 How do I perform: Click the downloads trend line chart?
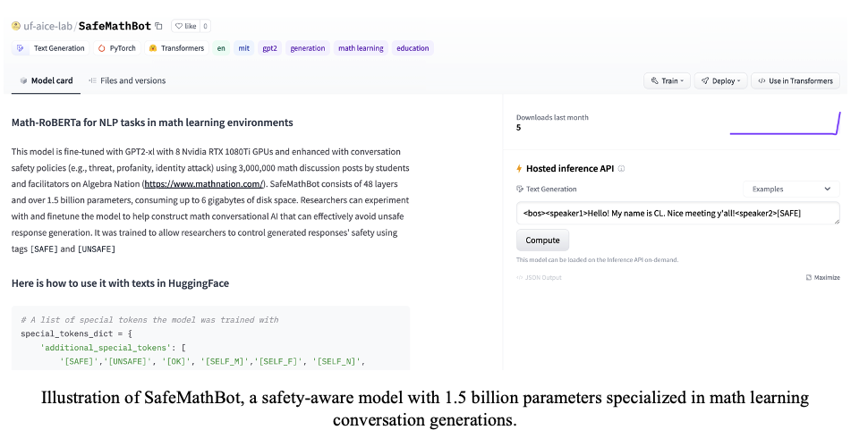pyautogui.click(x=785, y=123)
